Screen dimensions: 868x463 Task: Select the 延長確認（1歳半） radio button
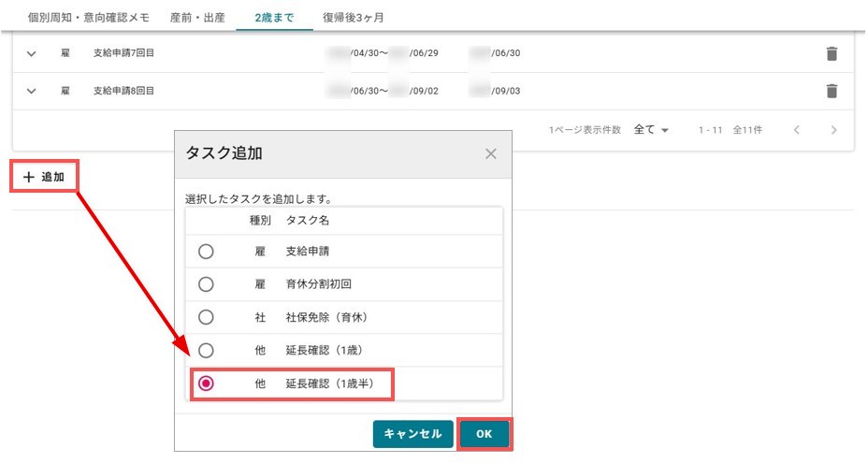[x=206, y=383]
